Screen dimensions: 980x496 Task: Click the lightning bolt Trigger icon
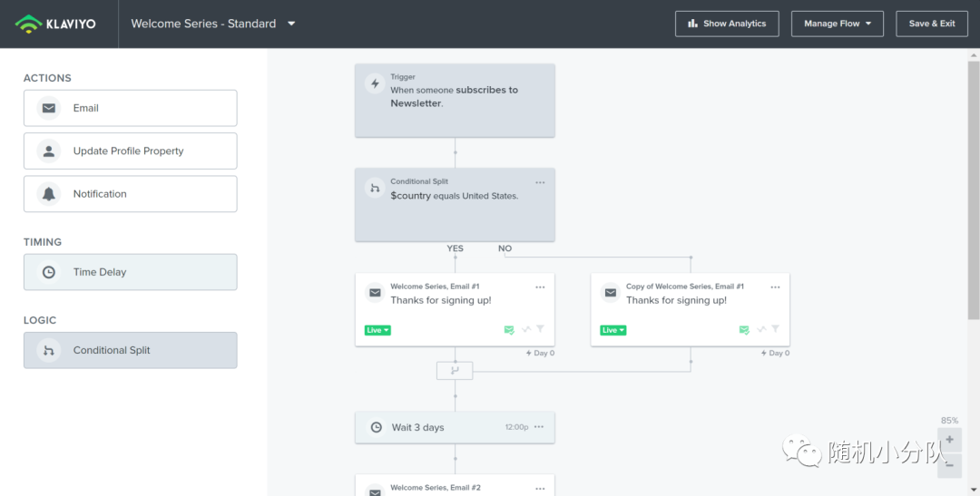375,83
